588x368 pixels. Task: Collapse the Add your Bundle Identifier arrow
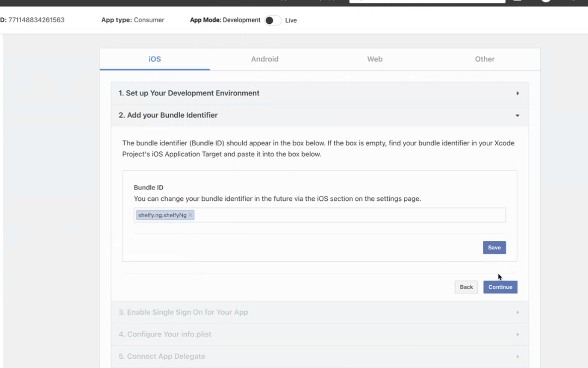517,115
